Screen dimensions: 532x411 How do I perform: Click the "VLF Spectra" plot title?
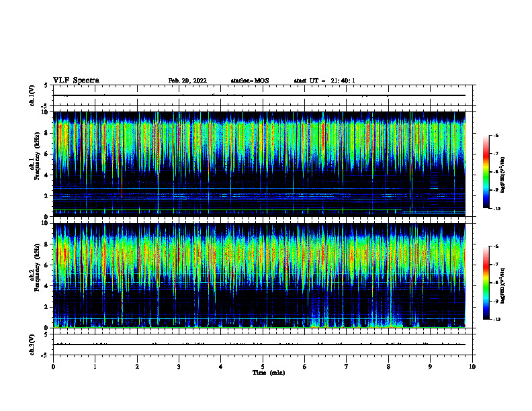coord(76,81)
